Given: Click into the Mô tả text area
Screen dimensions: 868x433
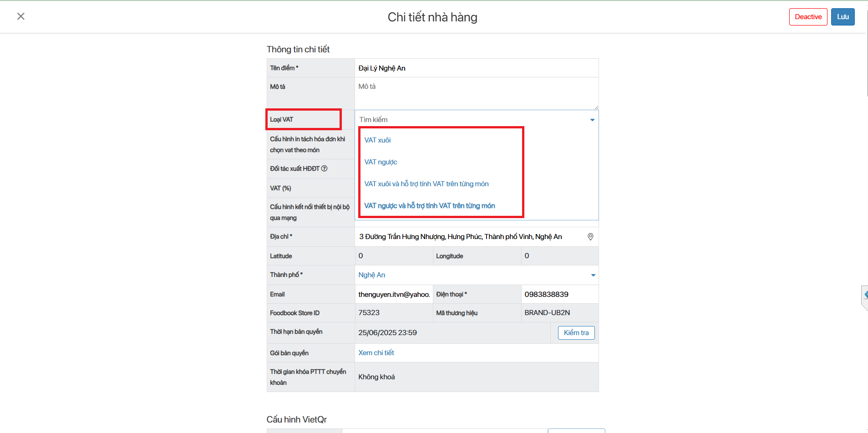Looking at the screenshot, I should point(476,93).
